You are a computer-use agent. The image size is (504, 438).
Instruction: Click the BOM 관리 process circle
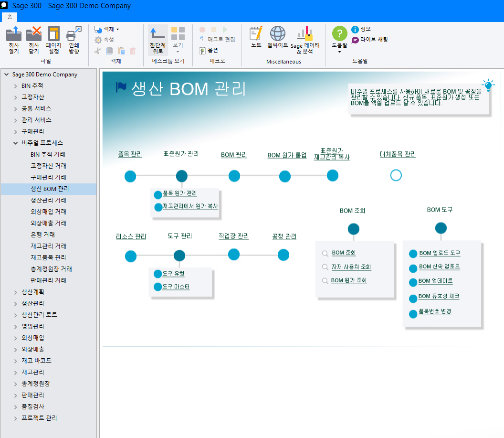pos(234,176)
